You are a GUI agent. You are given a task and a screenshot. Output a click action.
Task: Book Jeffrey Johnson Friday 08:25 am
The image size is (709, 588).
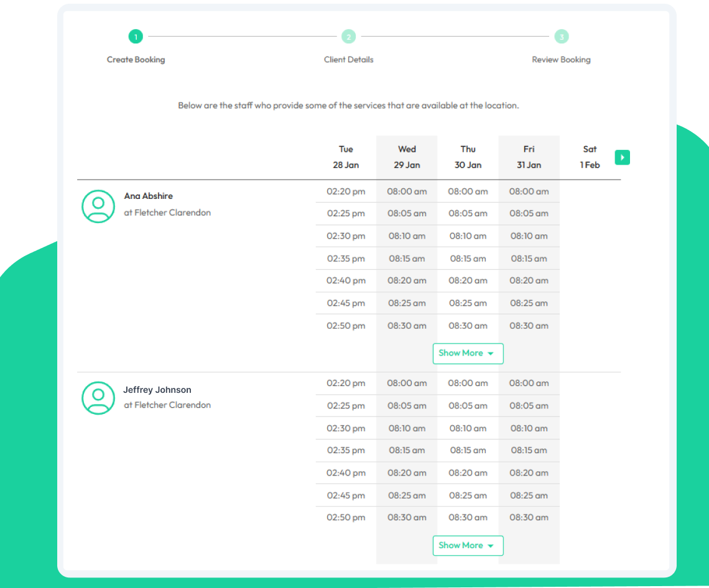click(529, 496)
